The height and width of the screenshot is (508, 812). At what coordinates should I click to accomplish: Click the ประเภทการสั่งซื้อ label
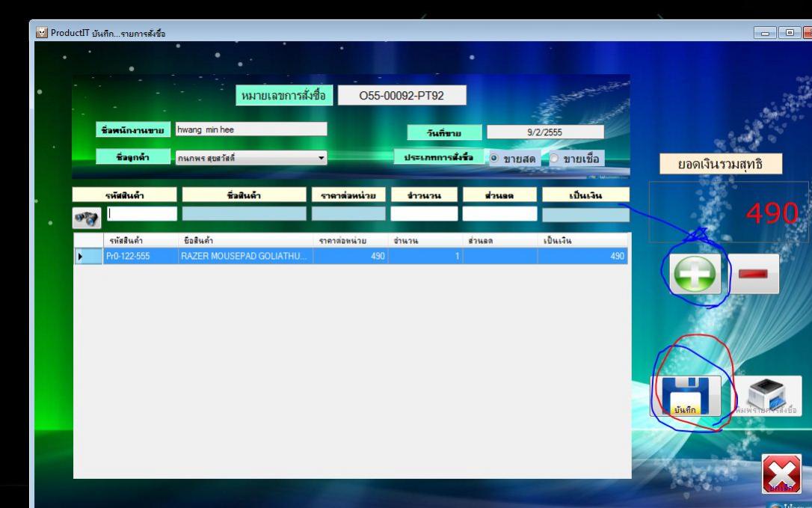click(439, 156)
